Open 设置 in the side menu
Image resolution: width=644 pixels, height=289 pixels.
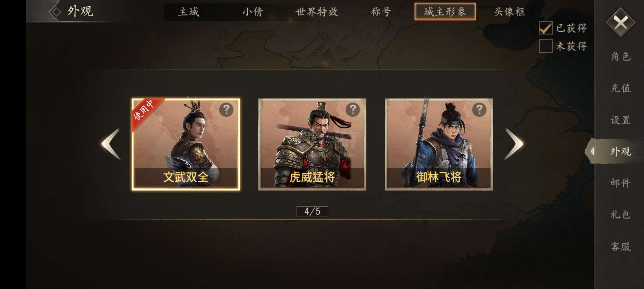pyautogui.click(x=621, y=120)
